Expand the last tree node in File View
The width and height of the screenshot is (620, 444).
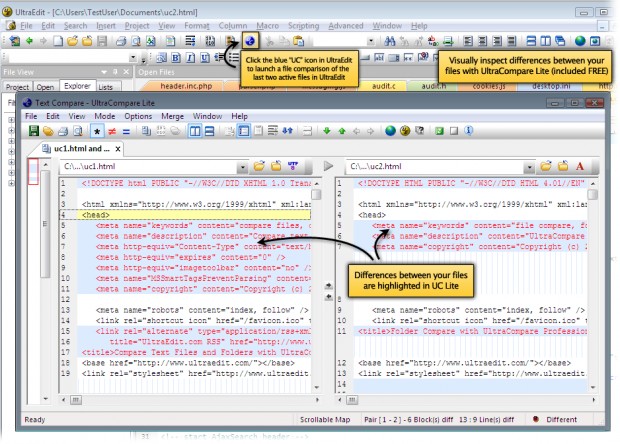[11, 183]
